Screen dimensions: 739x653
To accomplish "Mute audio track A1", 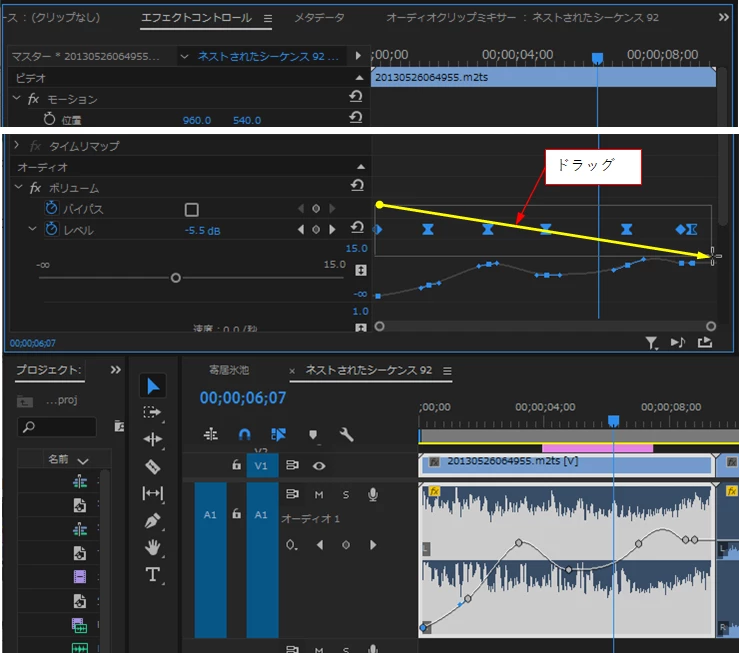I will (319, 494).
